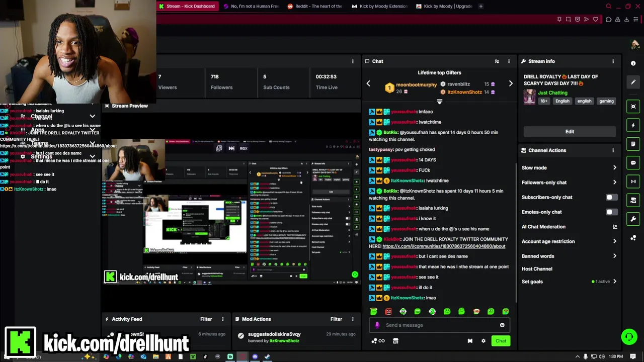Image resolution: width=644 pixels, height=362 pixels.
Task: Click the green headset support button
Action: (x=629, y=336)
